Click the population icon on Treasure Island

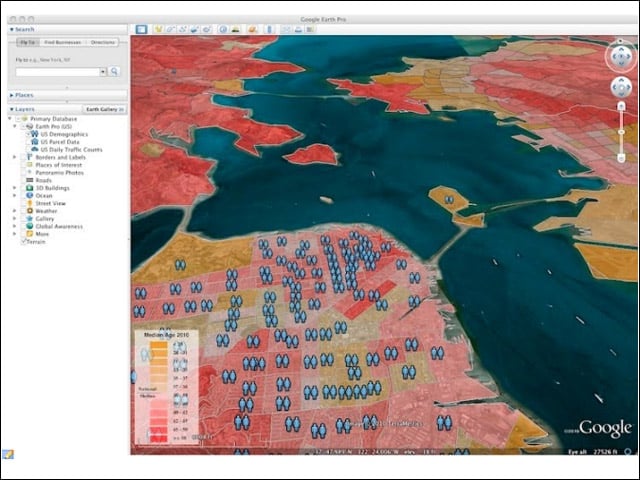[x=449, y=200]
